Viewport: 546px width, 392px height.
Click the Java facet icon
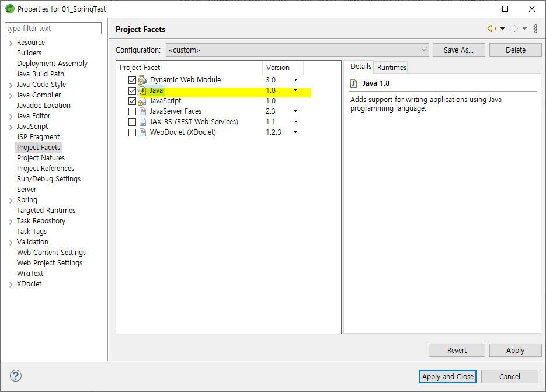tap(142, 90)
